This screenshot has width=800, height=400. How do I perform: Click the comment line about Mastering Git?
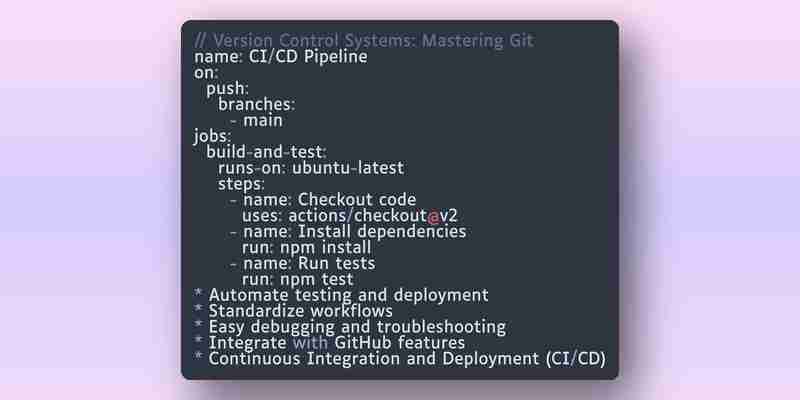364,40
